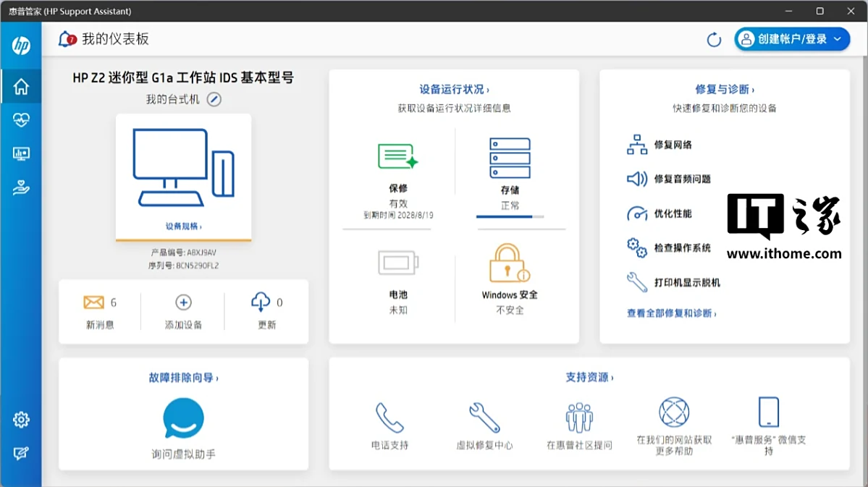Click the 询问虚拟助手 chat bubble icon

click(x=183, y=418)
